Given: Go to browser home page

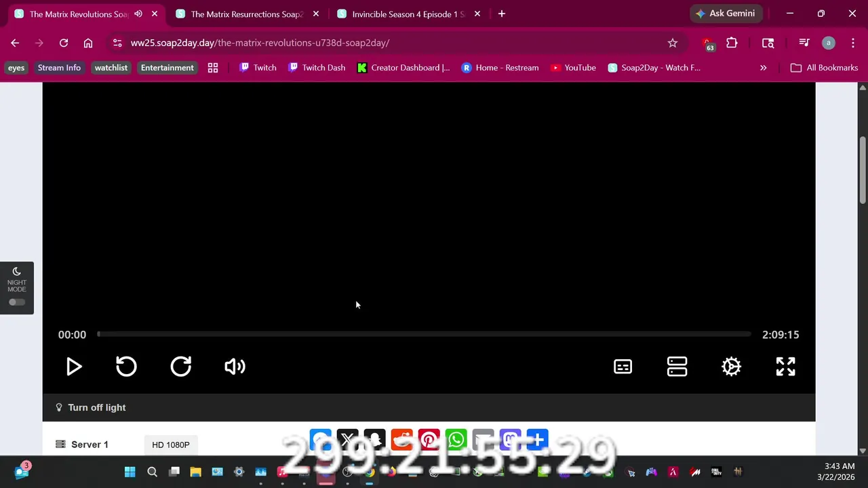Looking at the screenshot, I should click(x=88, y=43).
